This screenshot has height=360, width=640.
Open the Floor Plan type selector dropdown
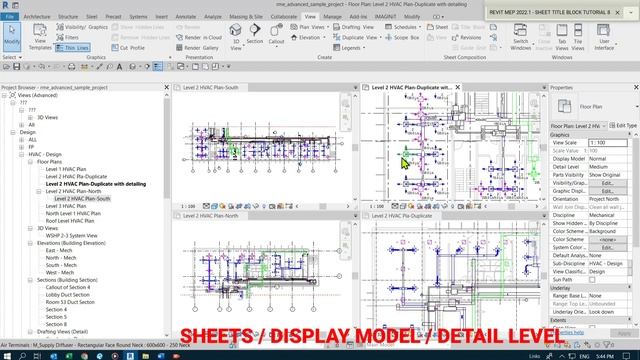pos(578,126)
